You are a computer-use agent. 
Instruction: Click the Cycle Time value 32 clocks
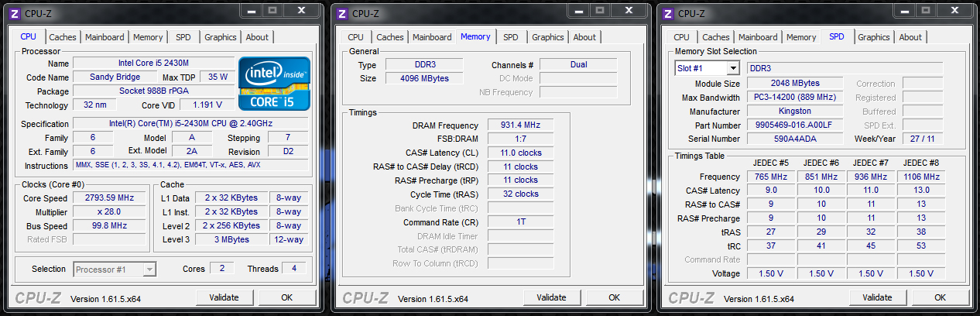520,194
